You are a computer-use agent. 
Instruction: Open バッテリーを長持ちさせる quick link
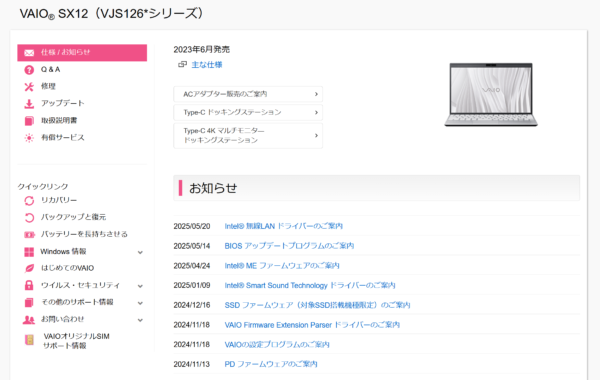[x=84, y=234]
